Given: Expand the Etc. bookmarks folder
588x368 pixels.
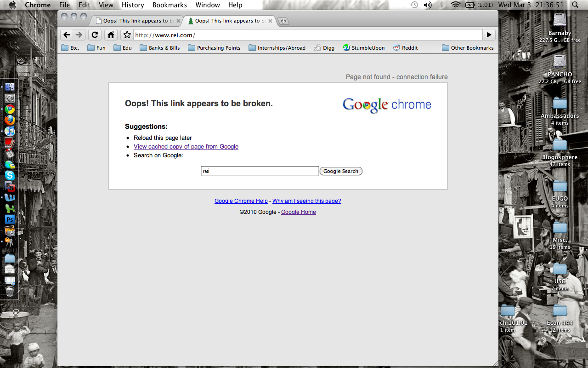Looking at the screenshot, I should click(70, 48).
